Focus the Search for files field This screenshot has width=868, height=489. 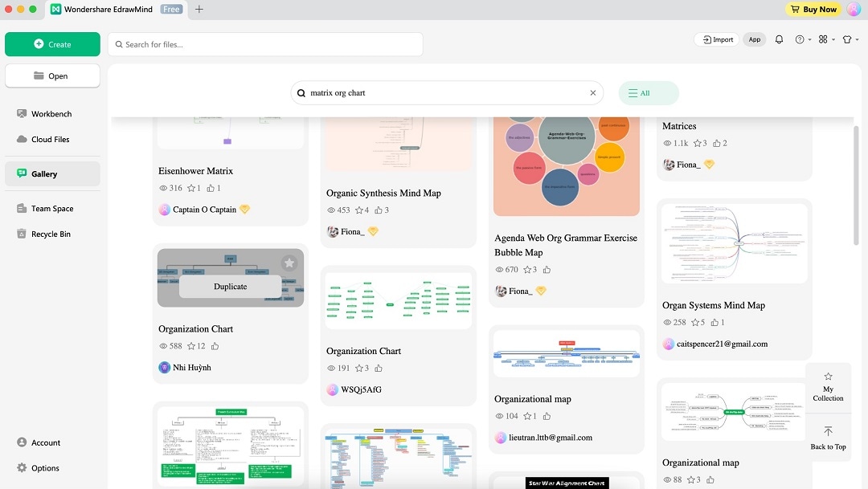266,44
